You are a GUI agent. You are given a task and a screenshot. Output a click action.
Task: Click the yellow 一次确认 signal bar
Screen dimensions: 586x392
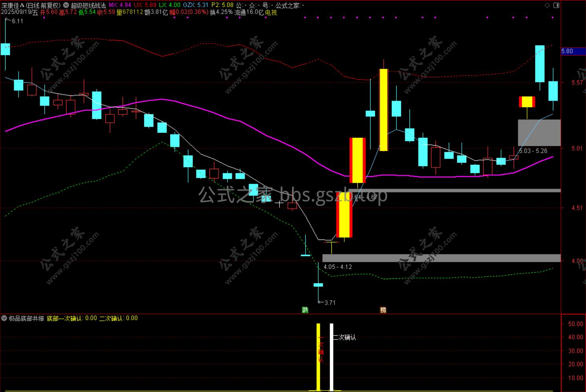click(318, 357)
